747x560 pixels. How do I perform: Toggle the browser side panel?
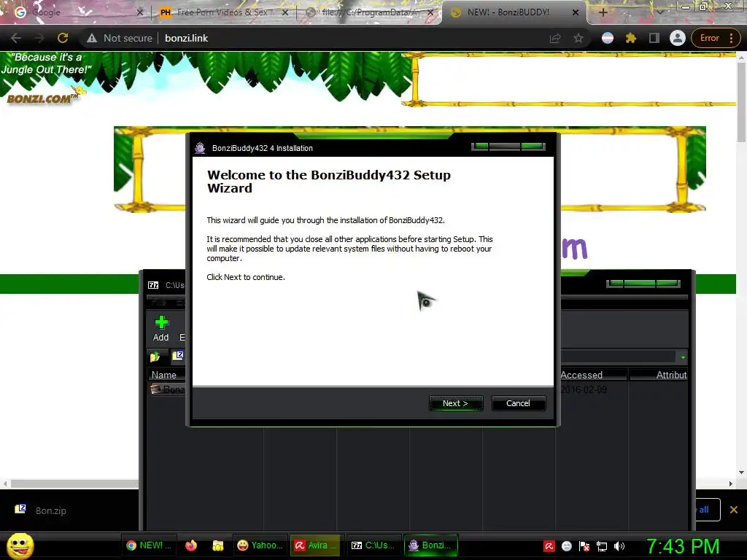point(654,38)
